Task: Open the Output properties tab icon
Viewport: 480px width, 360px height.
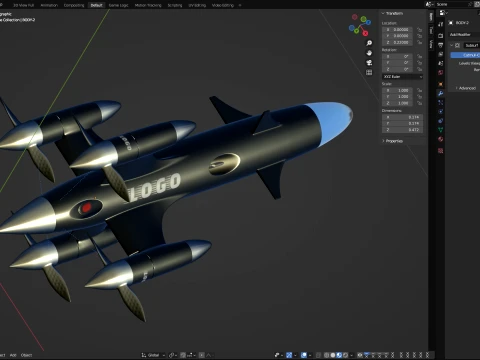Action: 441,45
